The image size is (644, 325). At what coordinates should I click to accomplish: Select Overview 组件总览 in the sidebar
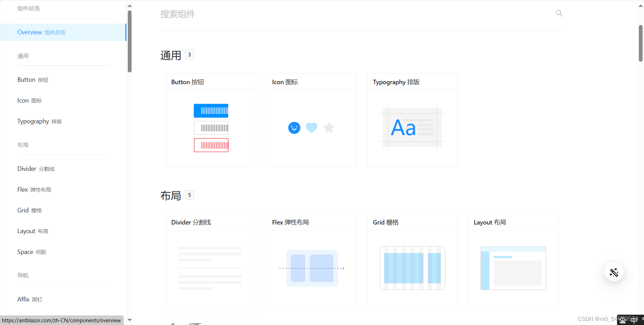click(41, 32)
